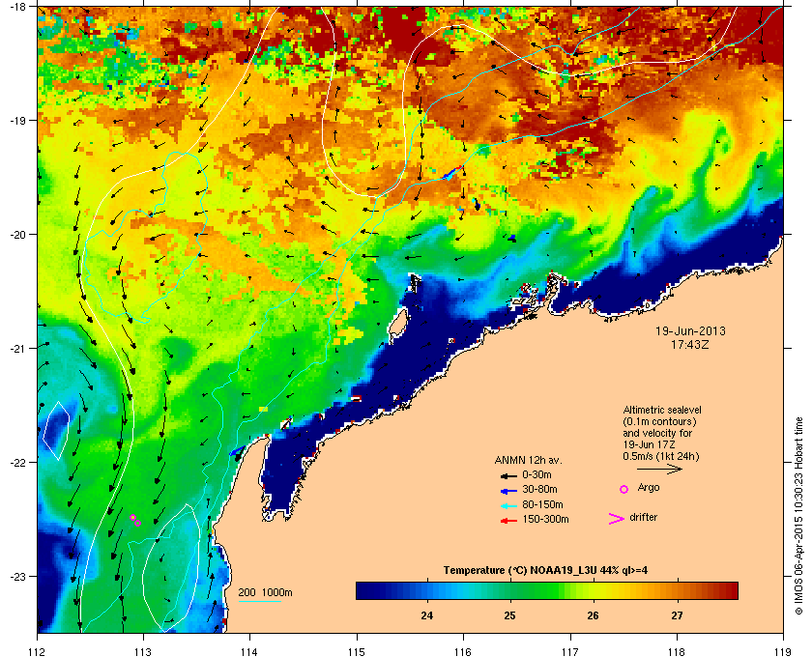This screenshot has height=657, width=812.
Task: Click the red 150-300m legend arrow
Action: click(x=508, y=521)
